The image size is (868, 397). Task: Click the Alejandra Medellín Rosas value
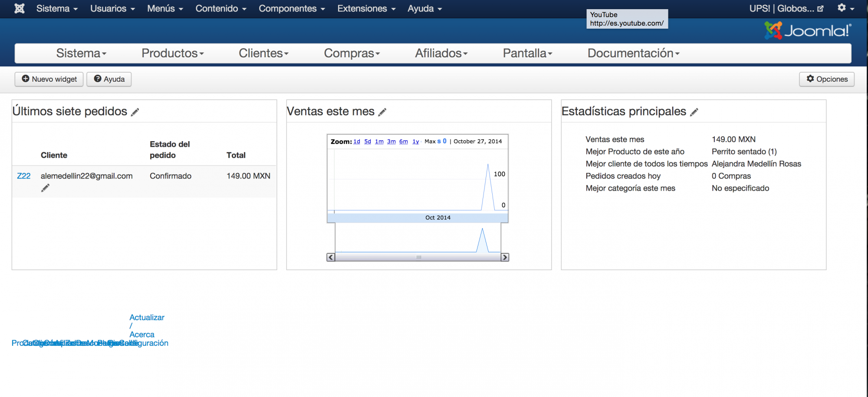click(x=756, y=164)
